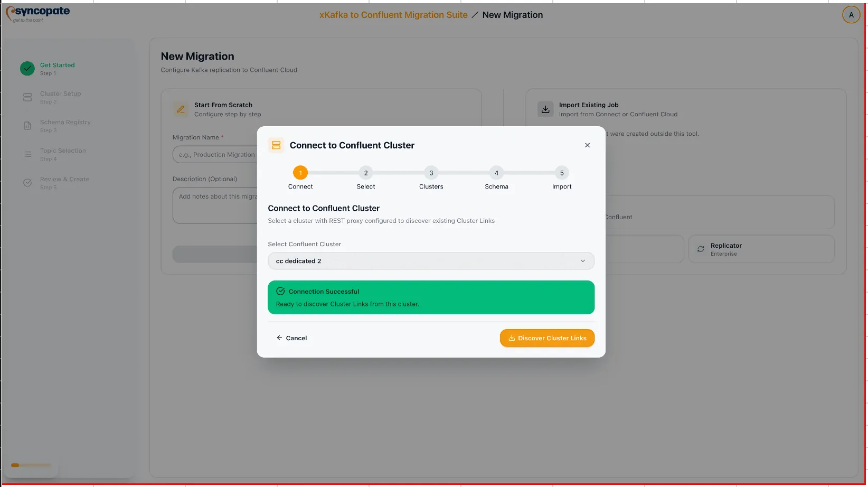Image resolution: width=868 pixels, height=487 pixels.
Task: Click the Replicator Enterprise refresh icon
Action: (701, 249)
